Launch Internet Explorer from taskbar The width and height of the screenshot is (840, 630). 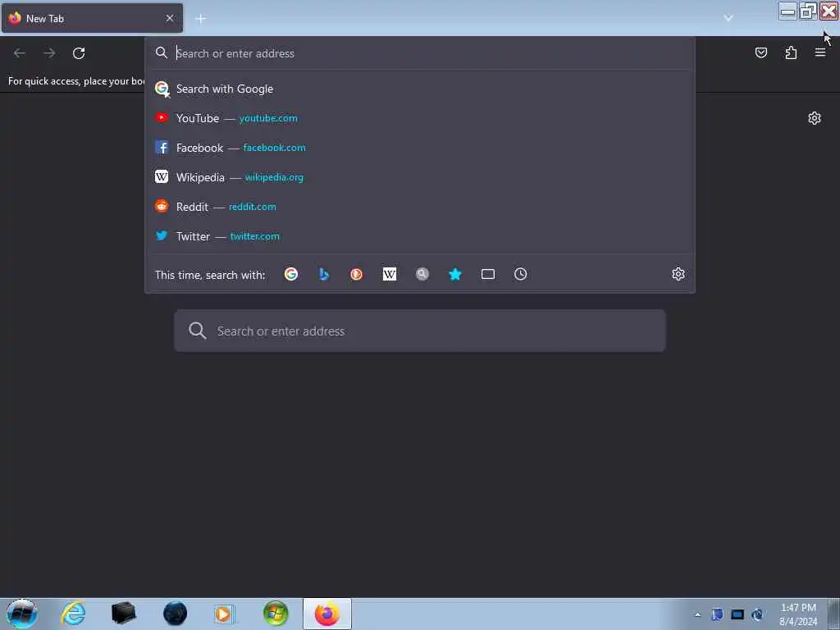[x=73, y=614]
